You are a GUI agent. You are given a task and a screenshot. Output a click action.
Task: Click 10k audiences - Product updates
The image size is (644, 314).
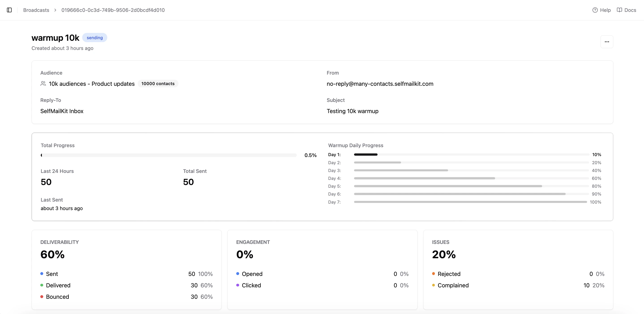(x=92, y=84)
